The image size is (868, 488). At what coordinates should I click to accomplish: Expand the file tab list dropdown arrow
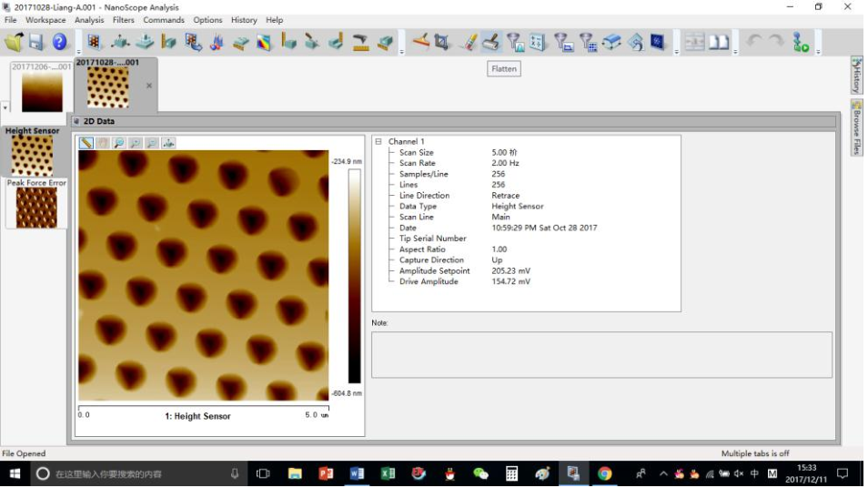point(5,107)
